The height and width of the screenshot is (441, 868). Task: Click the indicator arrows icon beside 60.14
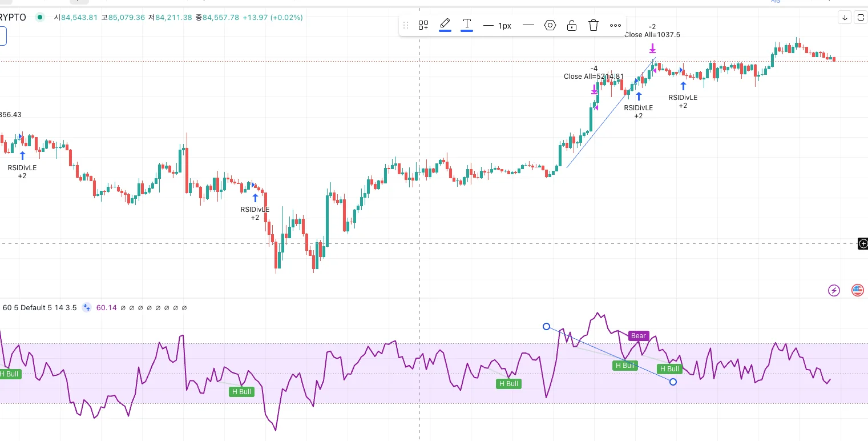coord(87,307)
